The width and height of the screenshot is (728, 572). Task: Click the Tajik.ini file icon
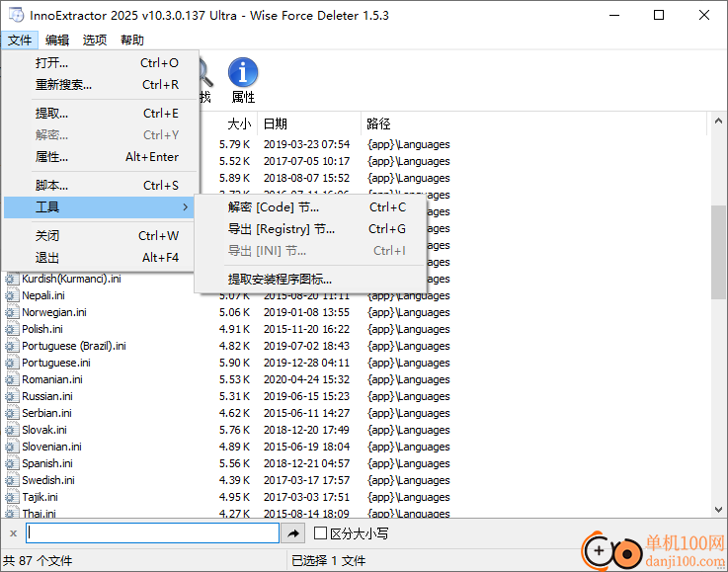11,497
